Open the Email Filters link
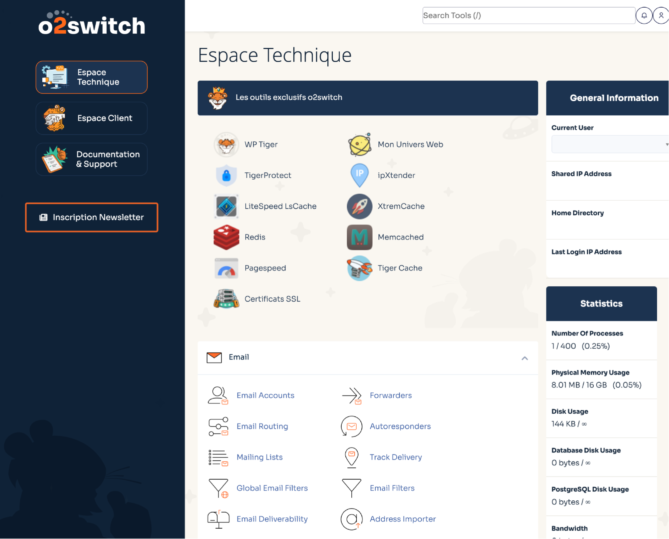The image size is (669, 539). pyautogui.click(x=392, y=488)
